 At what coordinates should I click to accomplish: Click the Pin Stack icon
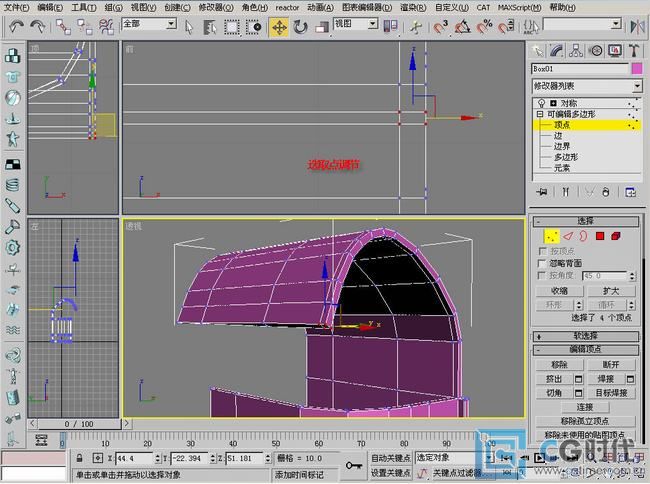pyautogui.click(x=541, y=192)
